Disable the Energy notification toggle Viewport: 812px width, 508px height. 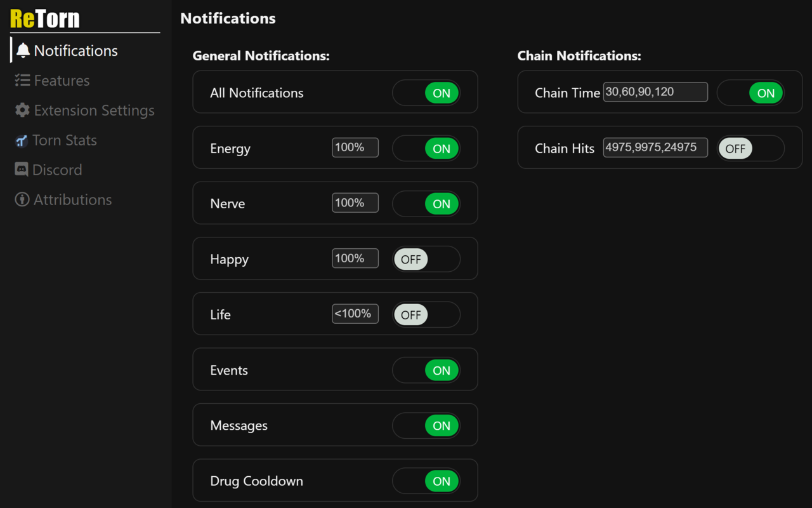pos(426,149)
